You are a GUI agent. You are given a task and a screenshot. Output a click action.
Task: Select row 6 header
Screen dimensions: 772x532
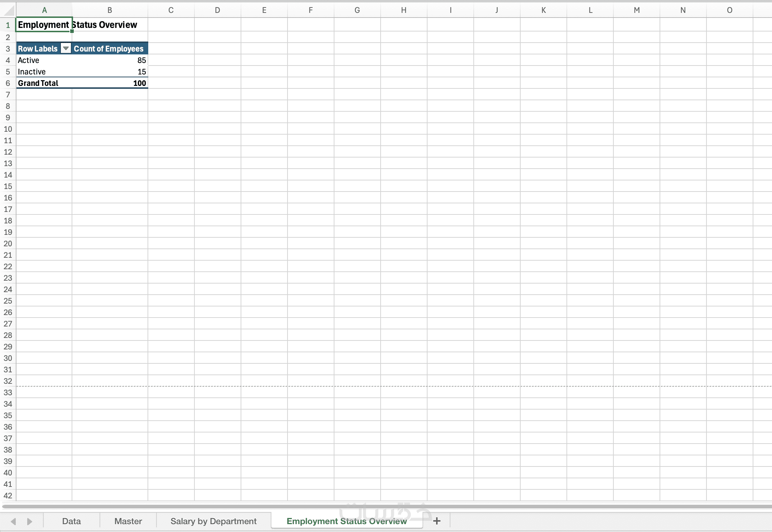point(8,83)
